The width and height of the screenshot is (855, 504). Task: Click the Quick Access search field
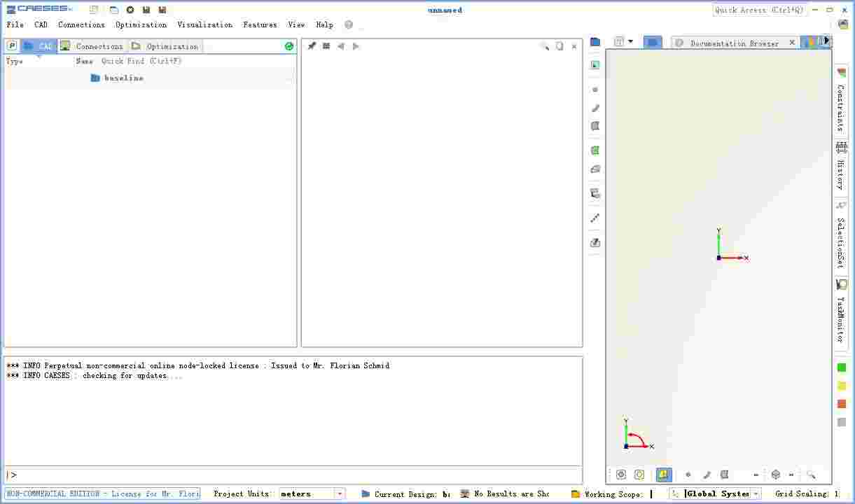pyautogui.click(x=759, y=10)
